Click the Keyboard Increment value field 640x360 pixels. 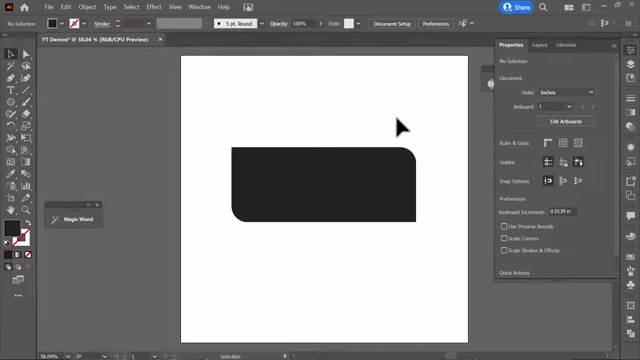(x=562, y=211)
